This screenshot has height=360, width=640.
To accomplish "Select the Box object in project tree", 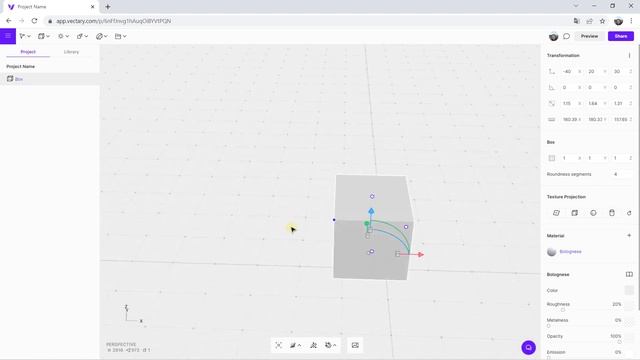I will click(x=49, y=79).
